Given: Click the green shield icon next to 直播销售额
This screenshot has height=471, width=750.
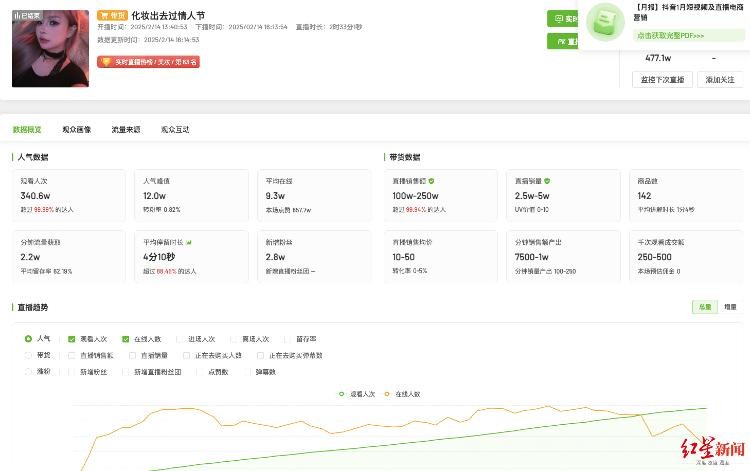Looking at the screenshot, I should [432, 181].
